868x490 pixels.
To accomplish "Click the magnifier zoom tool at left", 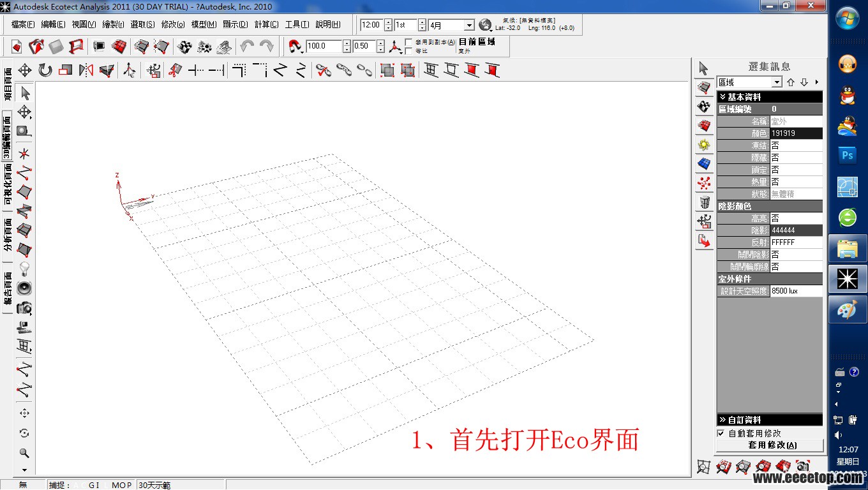I will click(x=25, y=453).
